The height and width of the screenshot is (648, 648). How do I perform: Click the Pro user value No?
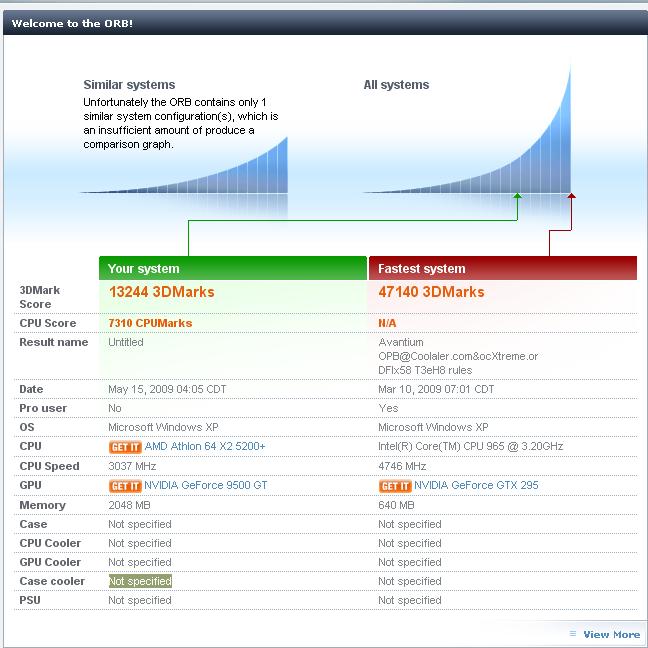[x=115, y=408]
